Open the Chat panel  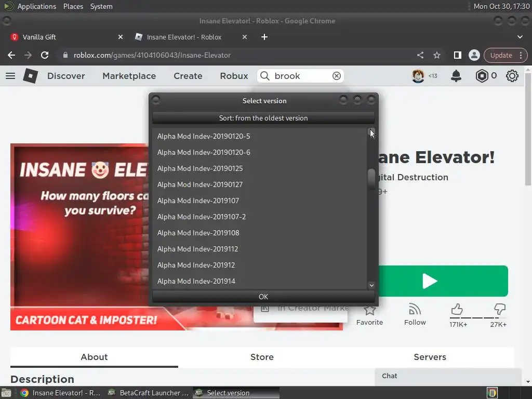pyautogui.click(x=448, y=376)
